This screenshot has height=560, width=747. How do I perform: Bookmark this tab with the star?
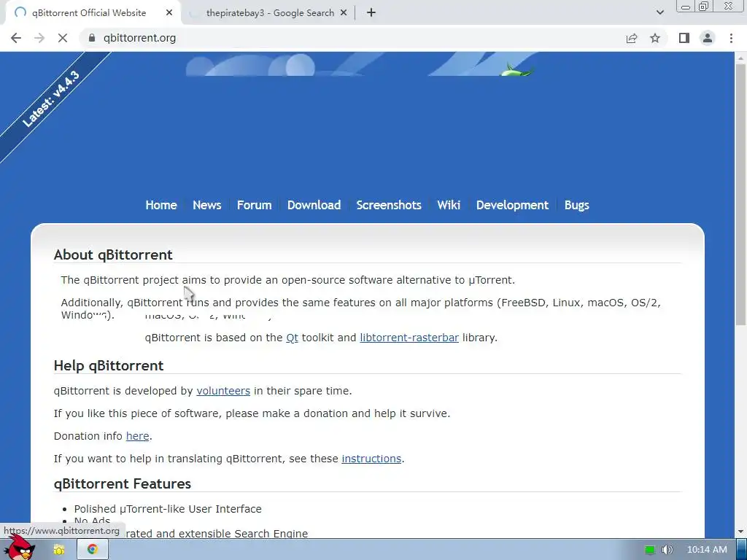(x=655, y=38)
